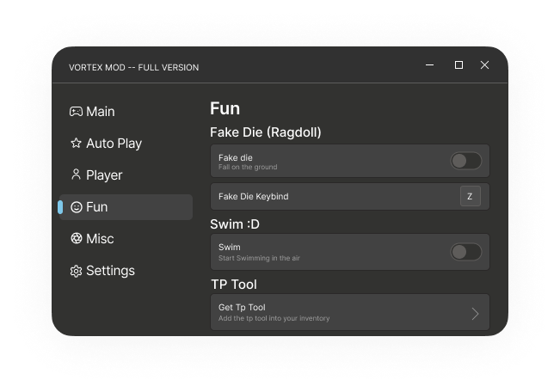The image size is (560, 392).
Task: Click the gear icon beside Settings
Action: pos(76,271)
